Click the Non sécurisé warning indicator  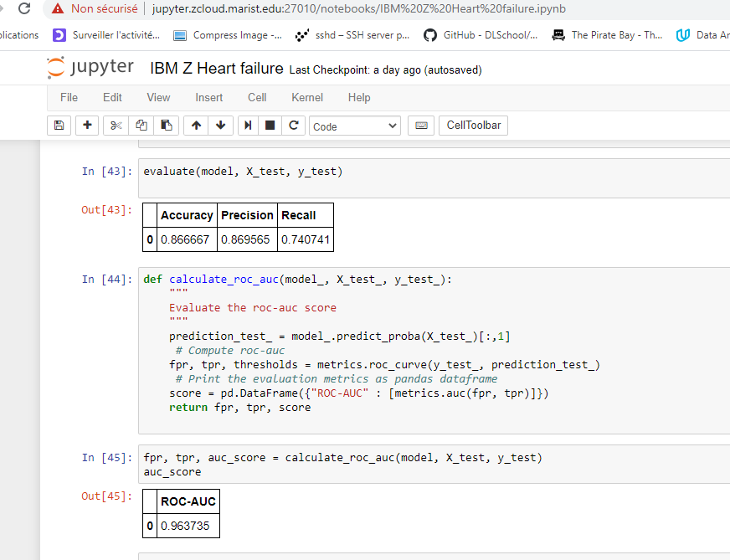coord(95,9)
